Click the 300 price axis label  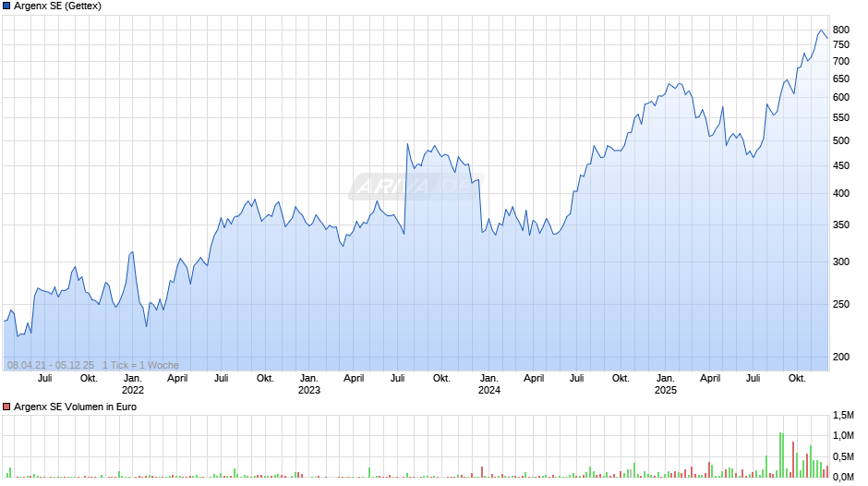[x=841, y=261]
